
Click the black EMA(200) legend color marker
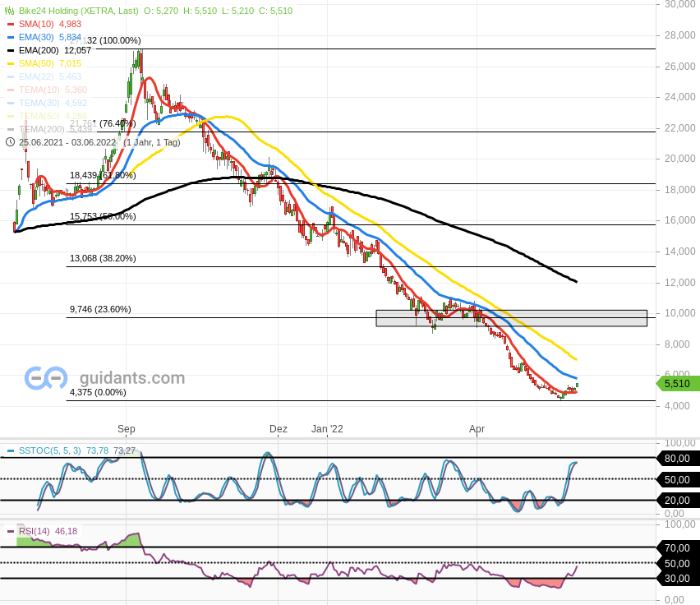tap(10, 51)
